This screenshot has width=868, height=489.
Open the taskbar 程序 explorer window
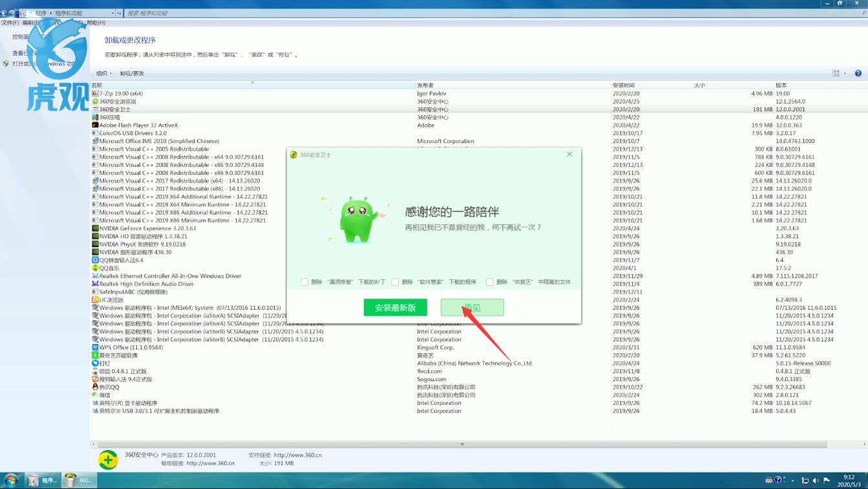[x=43, y=481]
